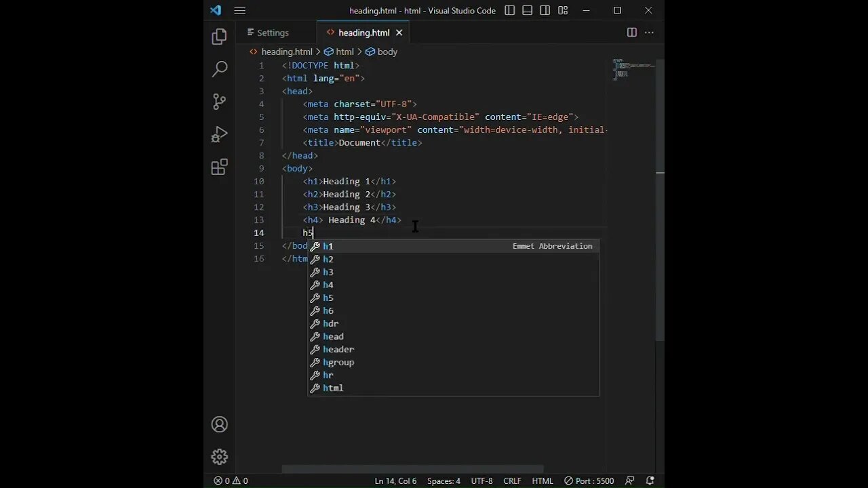This screenshot has height=488, width=868.
Task: Open the hamburger application menu
Action: [239, 10]
